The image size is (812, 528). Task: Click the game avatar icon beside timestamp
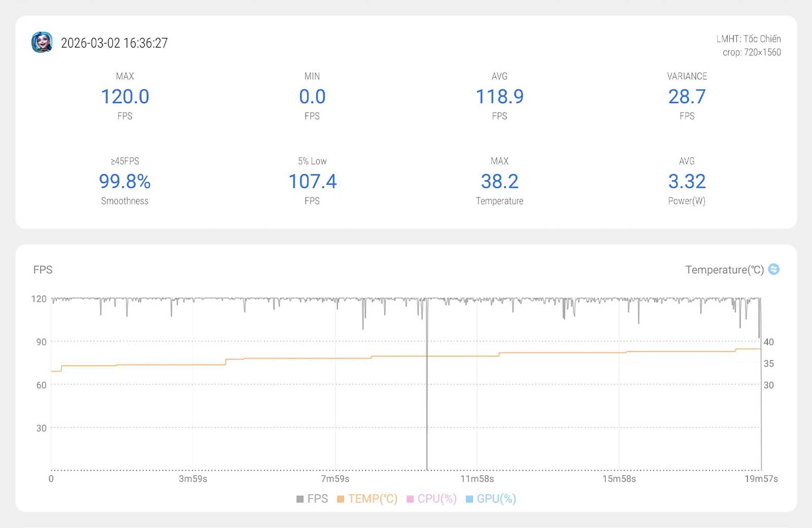tap(42, 43)
